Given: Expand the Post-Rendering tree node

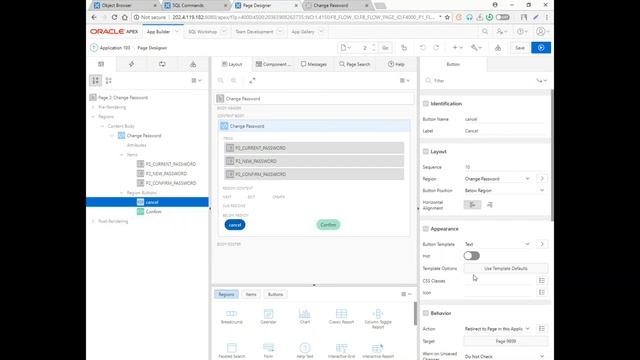Looking at the screenshot, I should tap(93, 221).
